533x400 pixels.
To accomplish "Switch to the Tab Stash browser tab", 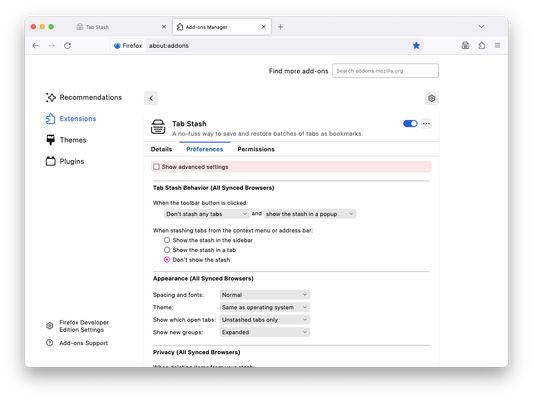I will click(121, 27).
